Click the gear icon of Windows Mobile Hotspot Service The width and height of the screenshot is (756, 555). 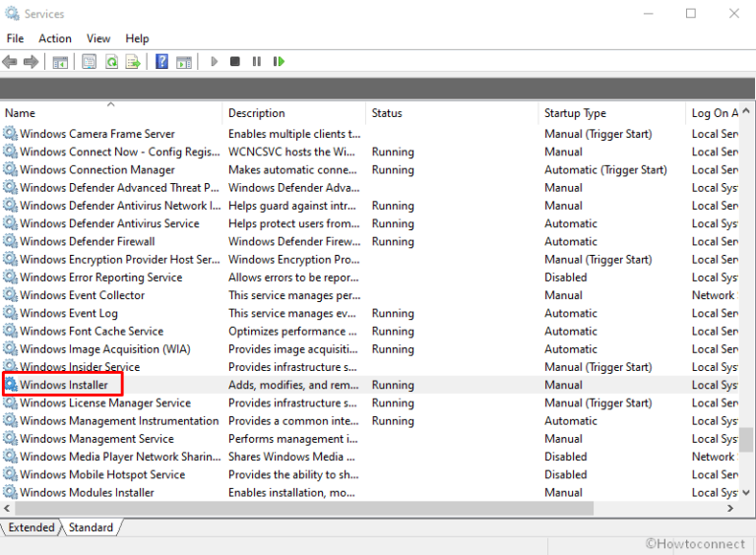click(x=11, y=474)
